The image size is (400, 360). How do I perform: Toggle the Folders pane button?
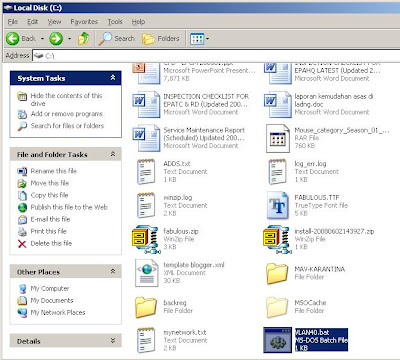tap(161, 39)
